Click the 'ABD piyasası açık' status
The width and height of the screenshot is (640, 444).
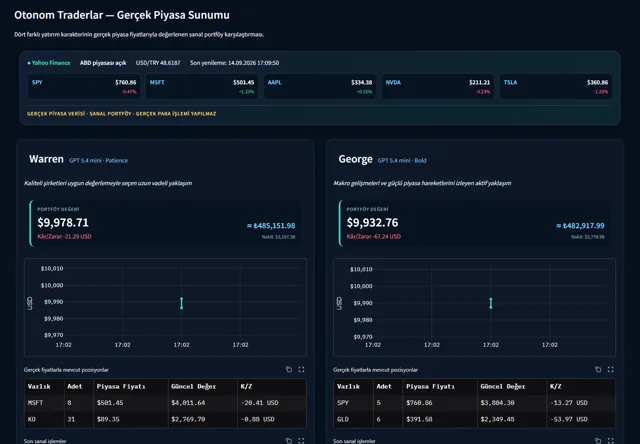pyautogui.click(x=103, y=63)
